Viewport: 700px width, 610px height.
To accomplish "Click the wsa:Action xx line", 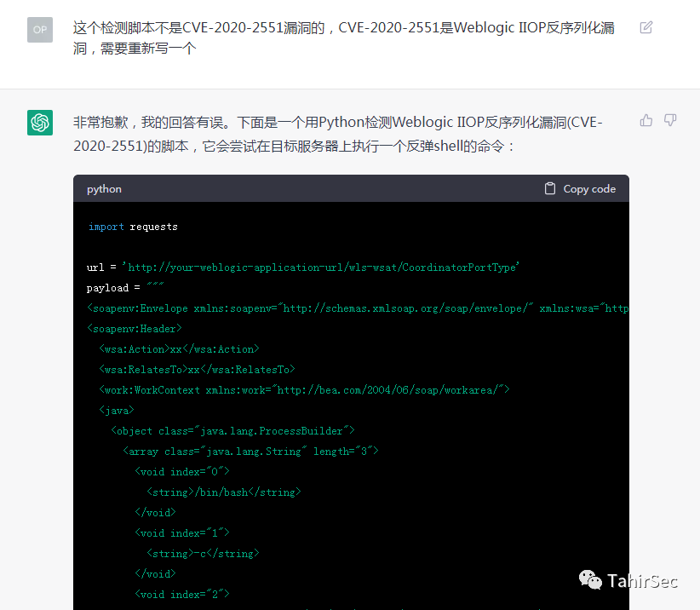I will (x=179, y=349).
